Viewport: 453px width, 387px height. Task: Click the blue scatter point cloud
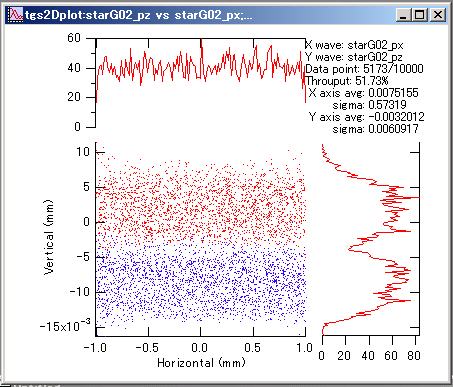[x=200, y=283]
